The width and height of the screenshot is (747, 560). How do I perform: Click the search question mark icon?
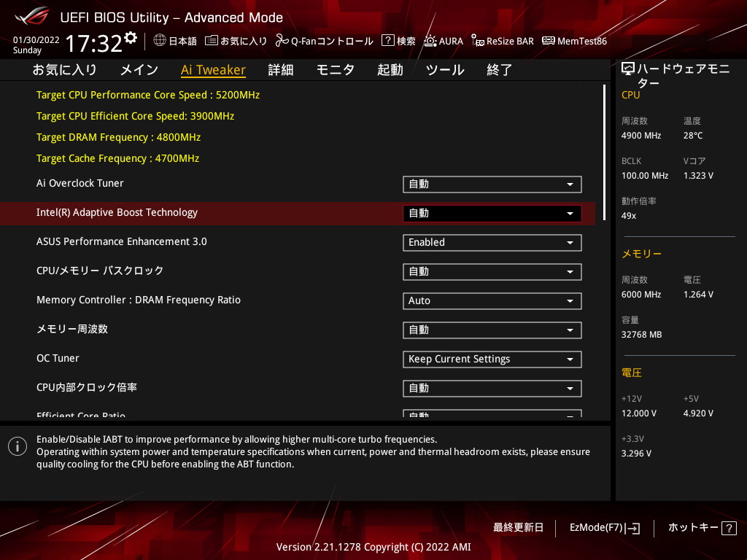coord(388,41)
